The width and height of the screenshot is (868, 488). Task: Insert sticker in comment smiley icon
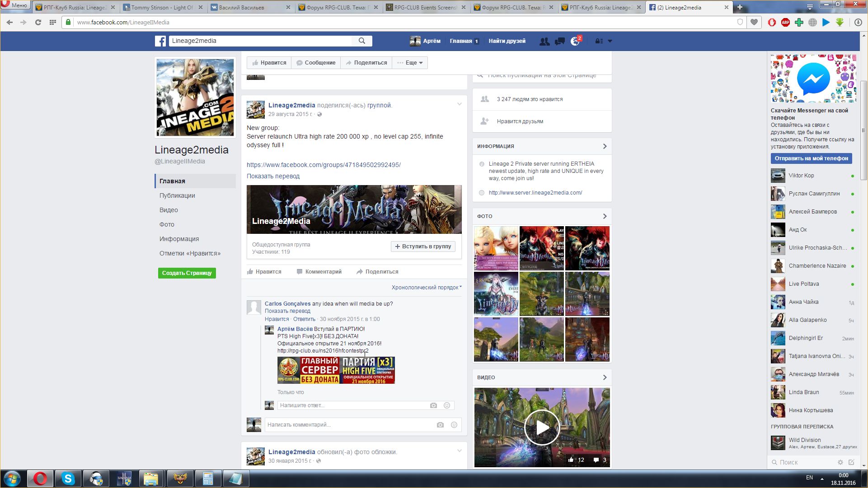(454, 425)
